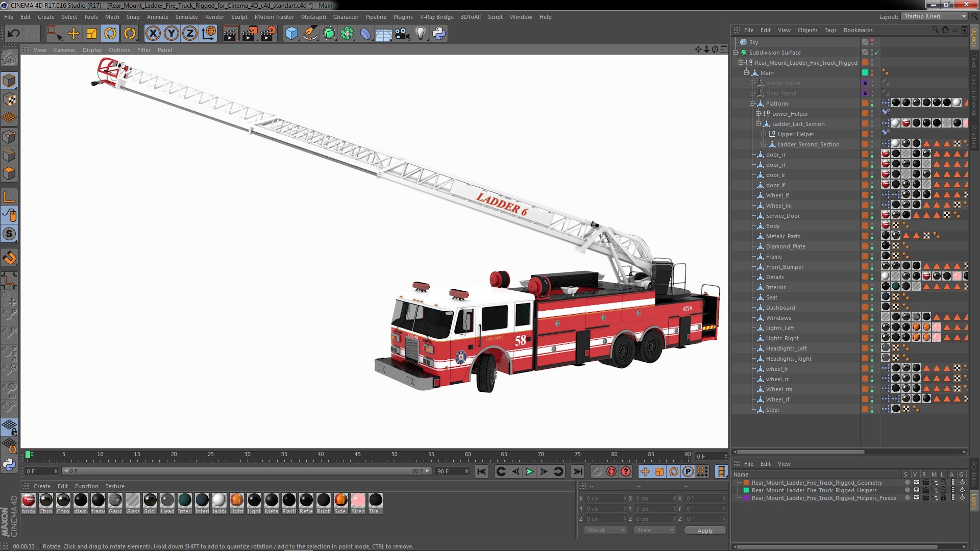Select the Move tool in toolbar

73,34
